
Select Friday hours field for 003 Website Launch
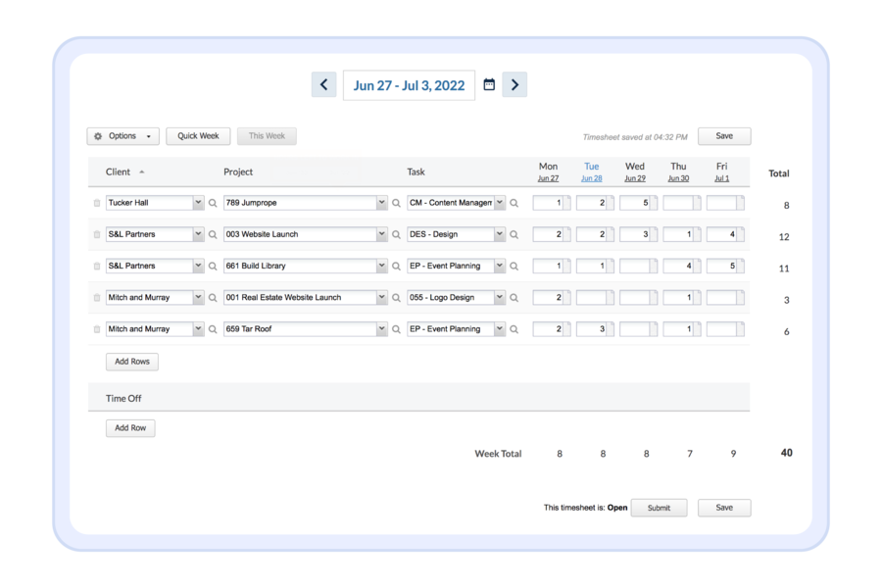click(x=721, y=235)
